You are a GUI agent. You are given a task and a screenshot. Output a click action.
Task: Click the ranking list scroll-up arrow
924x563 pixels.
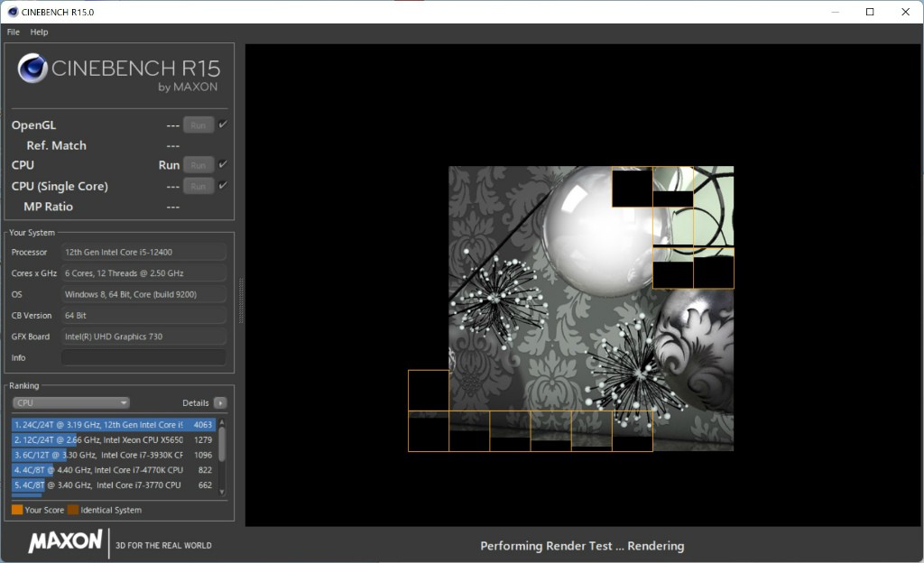[222, 422]
